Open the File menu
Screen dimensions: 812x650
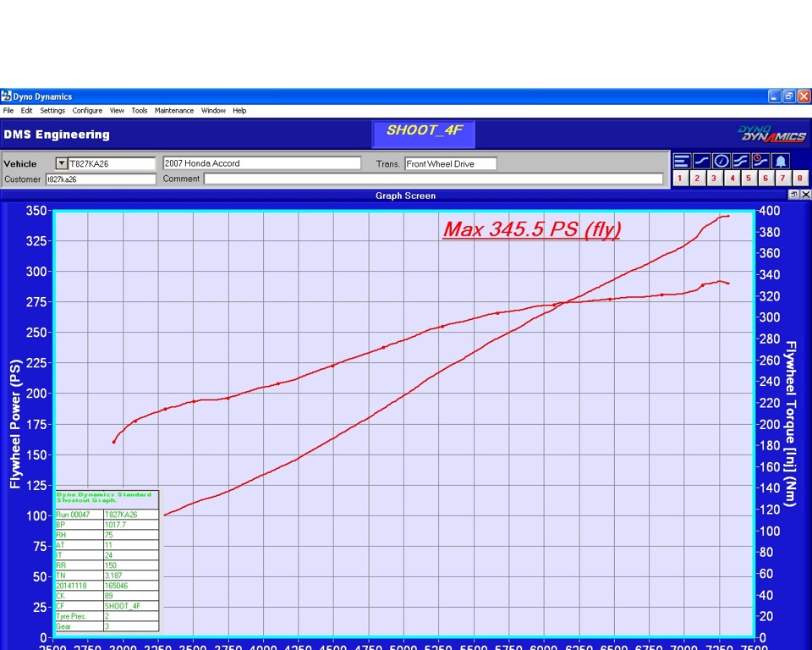[x=8, y=110]
